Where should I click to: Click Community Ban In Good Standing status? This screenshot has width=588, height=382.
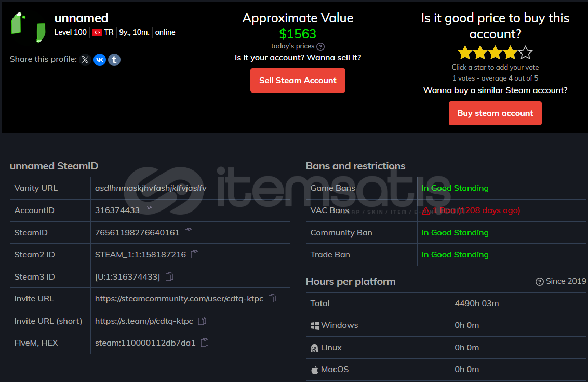455,233
